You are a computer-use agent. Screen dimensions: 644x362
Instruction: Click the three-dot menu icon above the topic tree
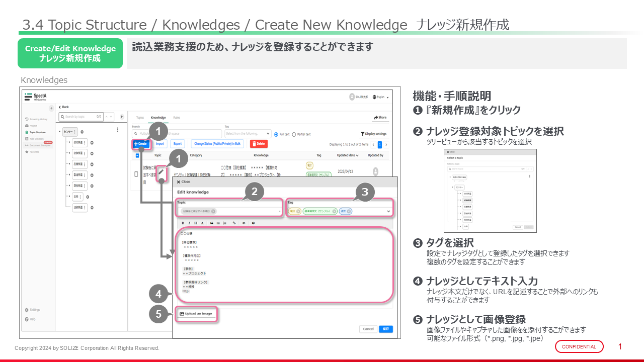pyautogui.click(x=117, y=130)
